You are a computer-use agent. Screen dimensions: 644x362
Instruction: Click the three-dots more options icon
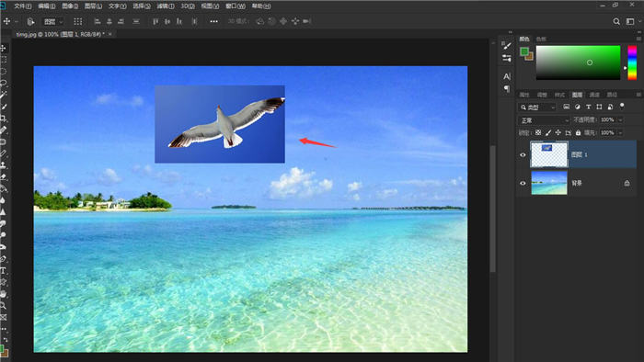pyautogui.click(x=214, y=21)
